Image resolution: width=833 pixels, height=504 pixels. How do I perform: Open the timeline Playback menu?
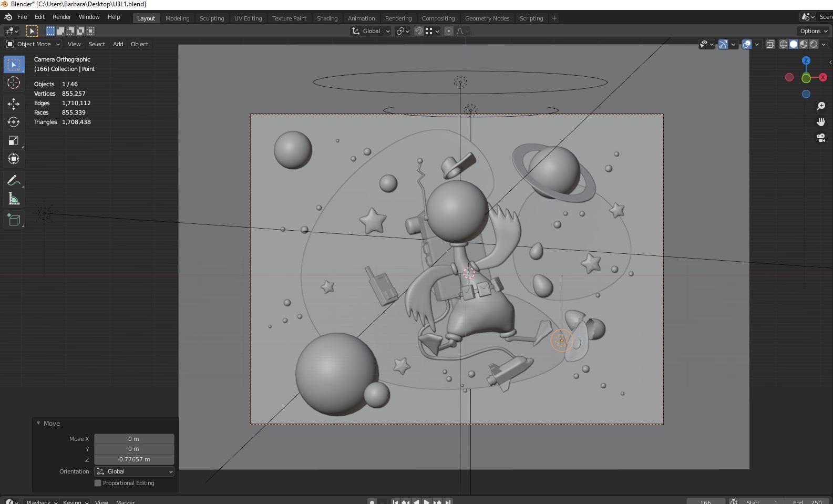click(x=42, y=502)
